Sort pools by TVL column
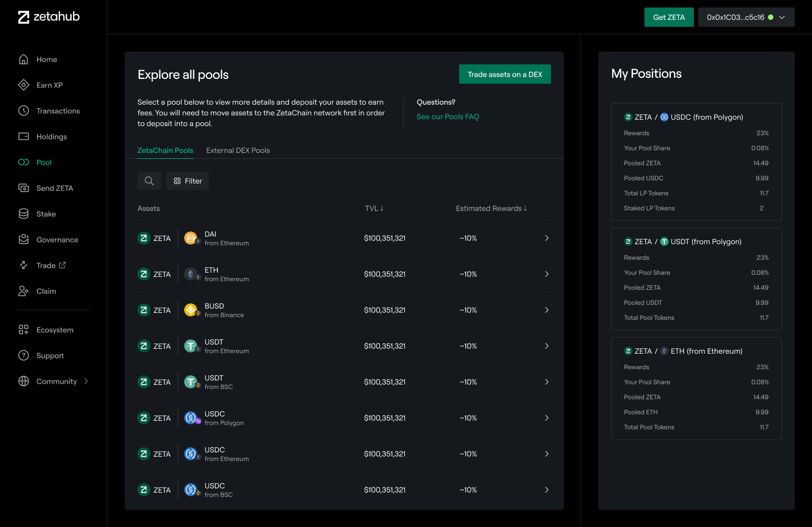Image resolution: width=812 pixels, height=527 pixels. pyautogui.click(x=374, y=209)
